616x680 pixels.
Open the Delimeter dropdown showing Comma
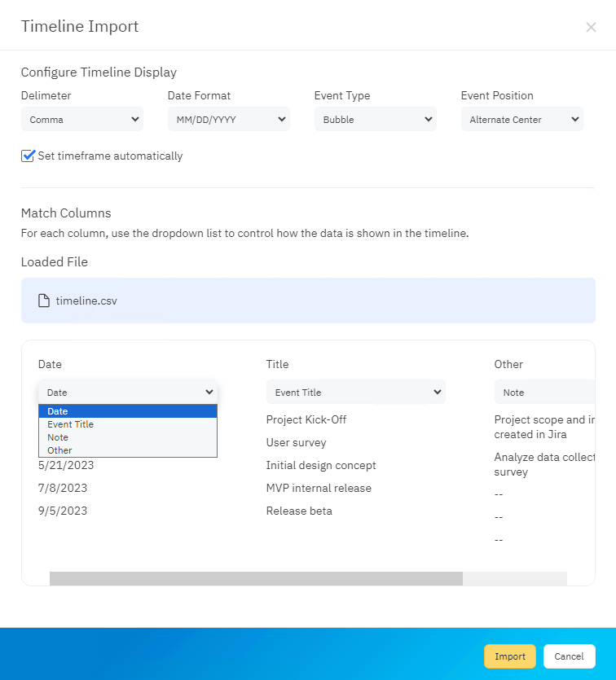click(x=81, y=119)
